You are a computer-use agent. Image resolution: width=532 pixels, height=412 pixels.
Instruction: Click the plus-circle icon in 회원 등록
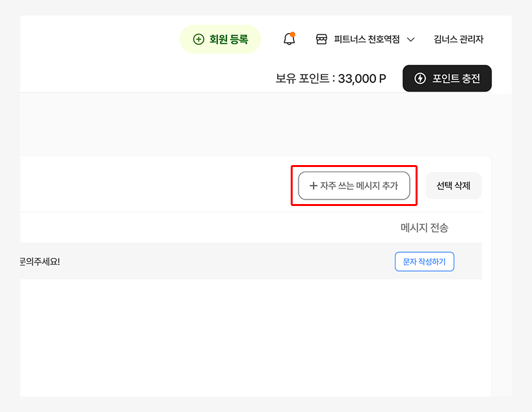198,40
